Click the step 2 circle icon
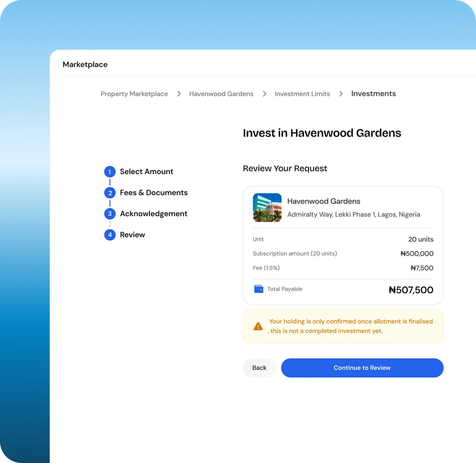Screen dimensions: 476x463 110,192
